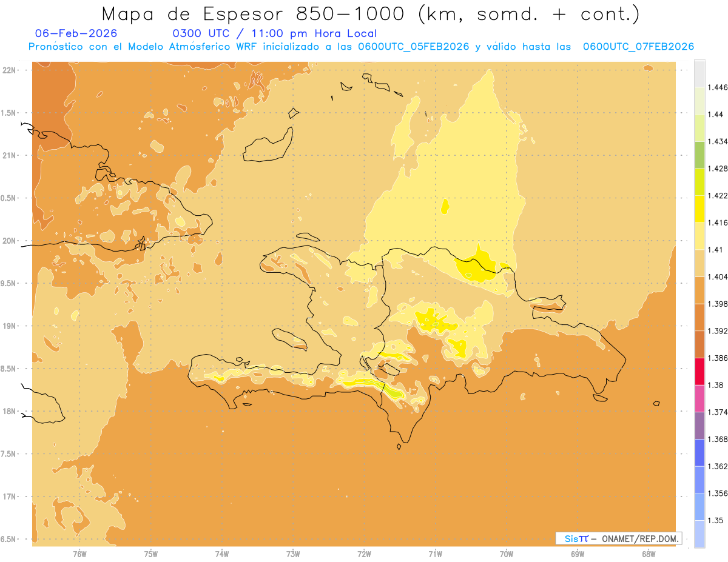Click the colorbar value 1.392
This screenshot has width=728, height=562.
719,331
